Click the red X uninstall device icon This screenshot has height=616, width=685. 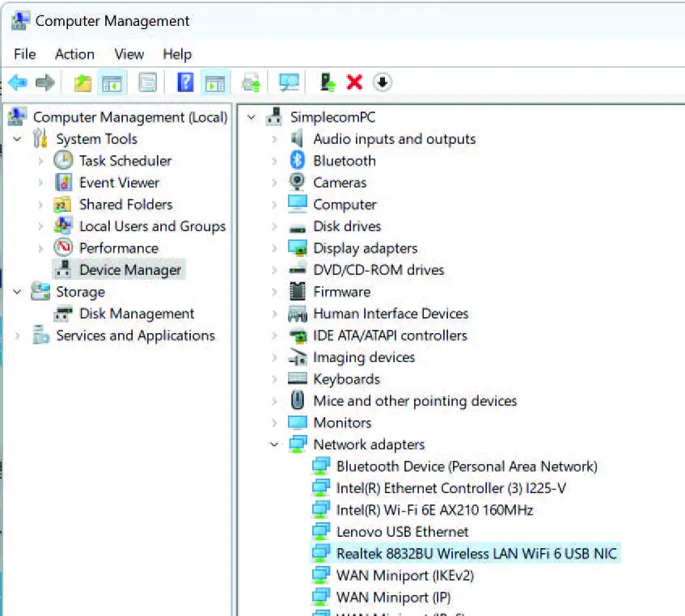tap(354, 82)
